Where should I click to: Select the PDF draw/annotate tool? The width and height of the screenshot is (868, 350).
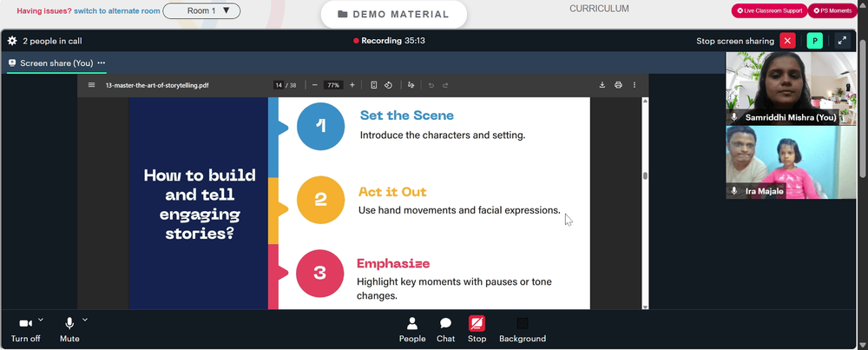pyautogui.click(x=411, y=85)
